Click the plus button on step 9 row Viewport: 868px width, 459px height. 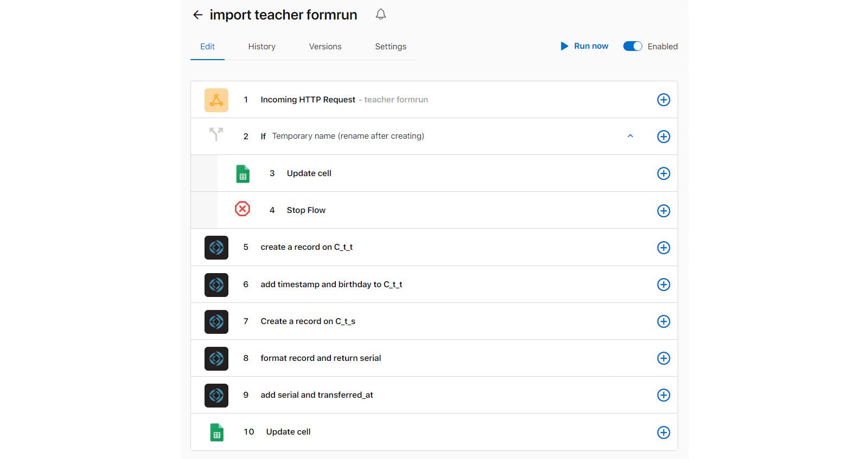click(663, 395)
